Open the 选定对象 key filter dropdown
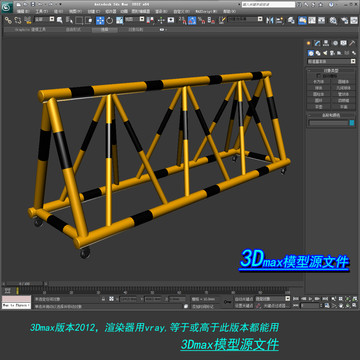Screen dimensions: 360x360 click(x=273, y=299)
